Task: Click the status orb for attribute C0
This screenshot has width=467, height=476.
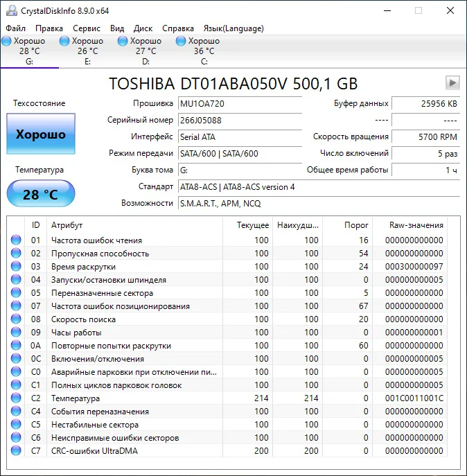Action: pyautogui.click(x=16, y=371)
